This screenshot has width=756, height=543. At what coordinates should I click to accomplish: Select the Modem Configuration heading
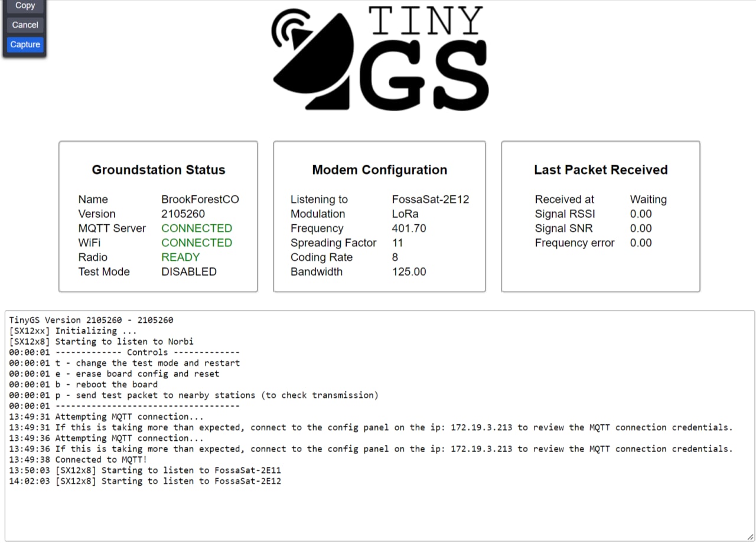pos(379,170)
